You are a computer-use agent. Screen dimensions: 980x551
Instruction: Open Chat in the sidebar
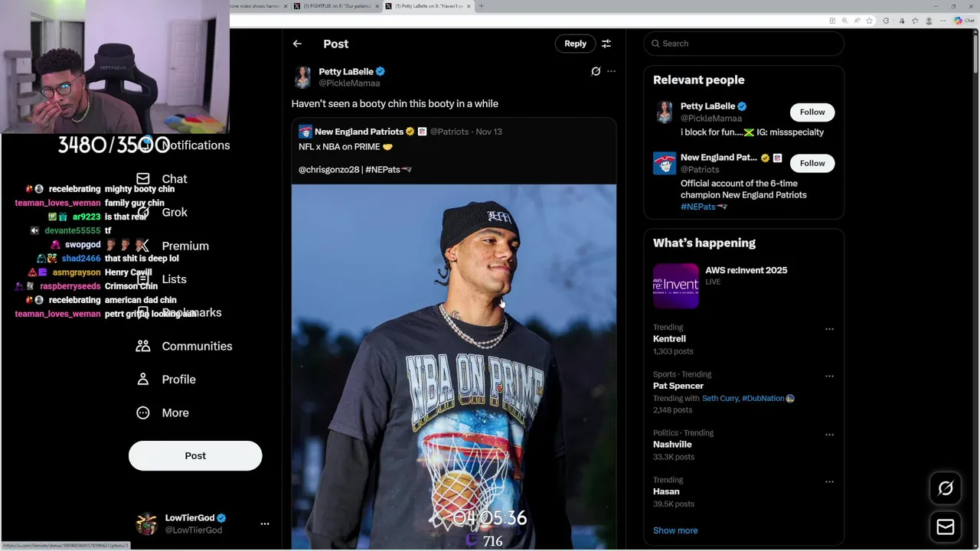(x=175, y=178)
